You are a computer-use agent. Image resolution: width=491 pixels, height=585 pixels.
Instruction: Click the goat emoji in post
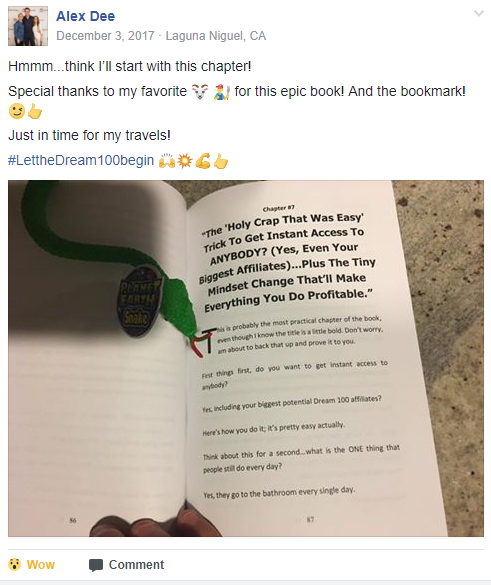click(199, 91)
